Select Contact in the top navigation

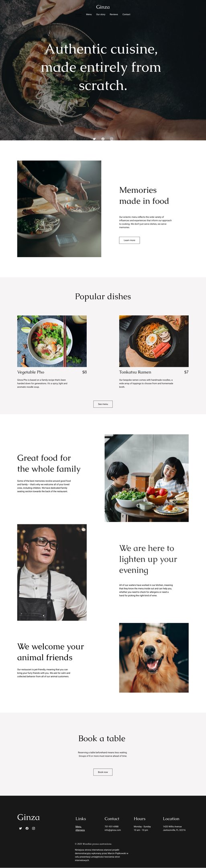126,14
